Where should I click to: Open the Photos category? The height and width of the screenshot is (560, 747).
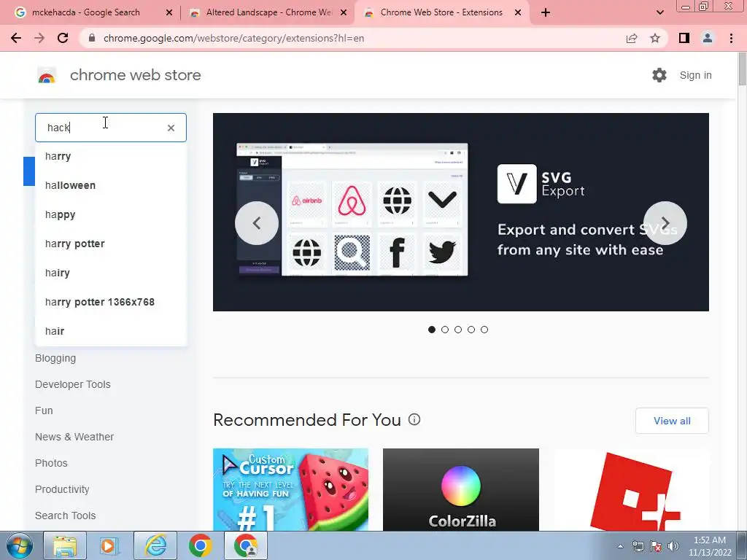(x=51, y=463)
